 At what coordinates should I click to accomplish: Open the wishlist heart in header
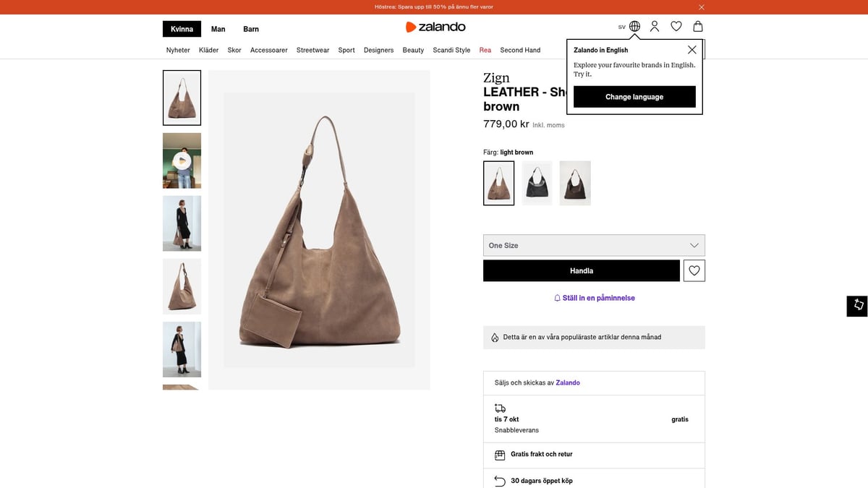coord(676,27)
